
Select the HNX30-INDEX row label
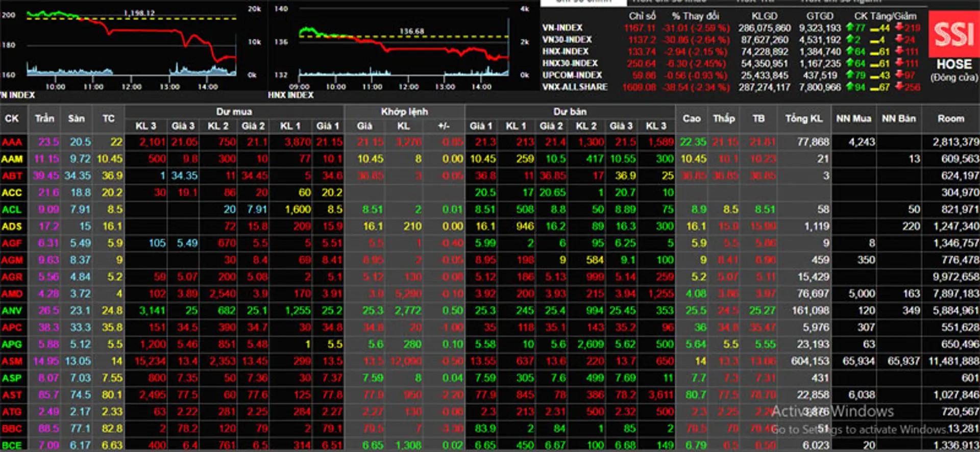point(570,63)
